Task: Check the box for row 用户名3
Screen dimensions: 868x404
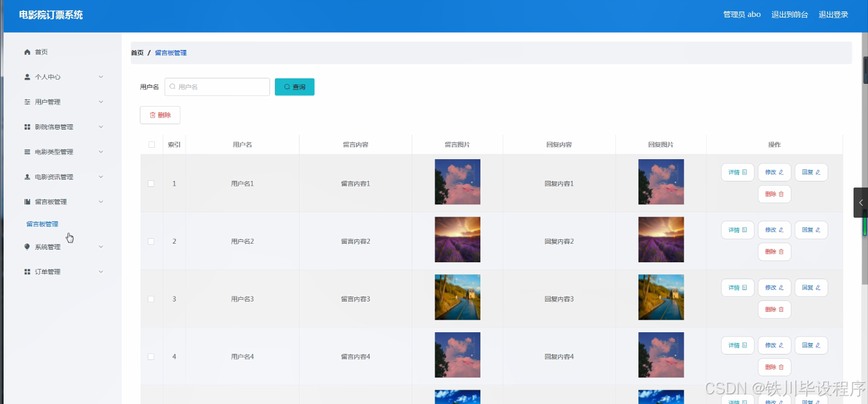Action: (x=151, y=299)
